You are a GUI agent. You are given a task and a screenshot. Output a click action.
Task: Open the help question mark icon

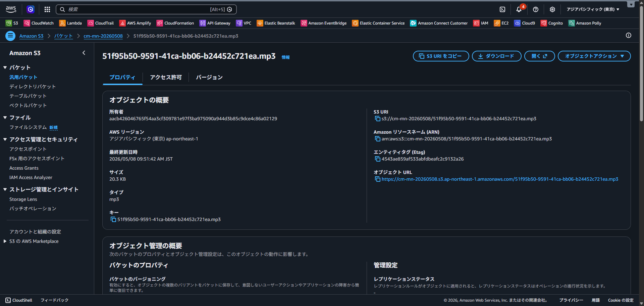(x=536, y=9)
